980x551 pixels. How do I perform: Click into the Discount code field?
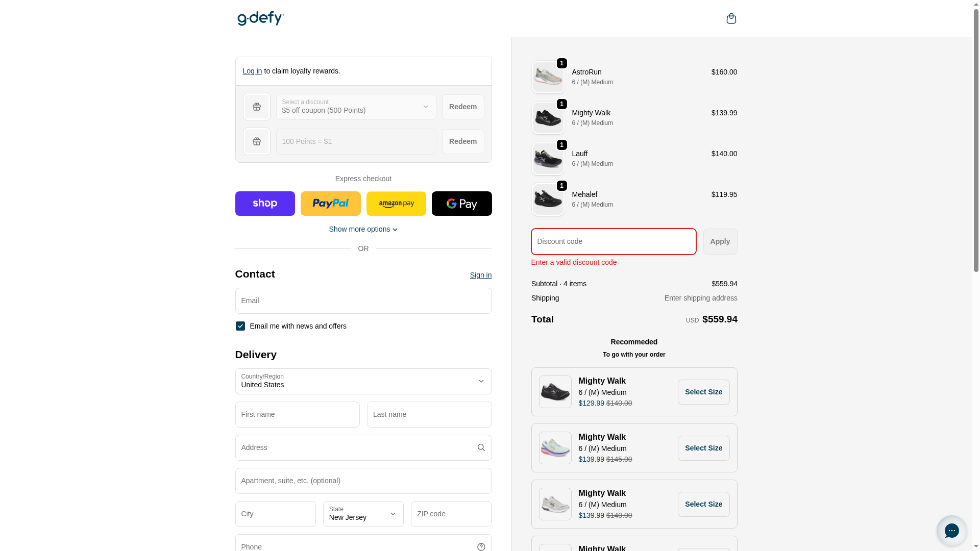pyautogui.click(x=613, y=241)
